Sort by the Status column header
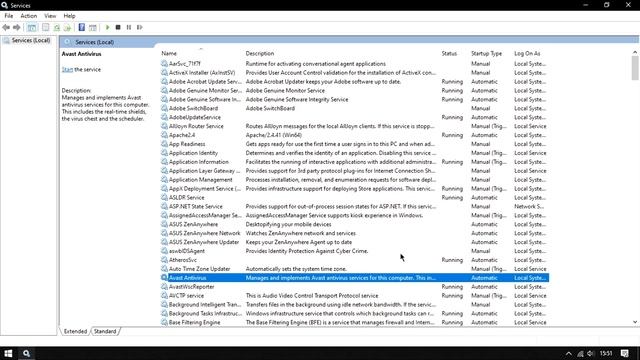Image resolution: width=640 pixels, height=360 pixels. [x=449, y=53]
